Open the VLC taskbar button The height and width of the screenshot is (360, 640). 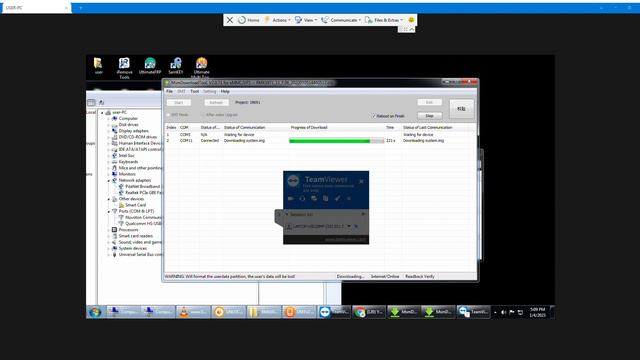tap(193, 312)
